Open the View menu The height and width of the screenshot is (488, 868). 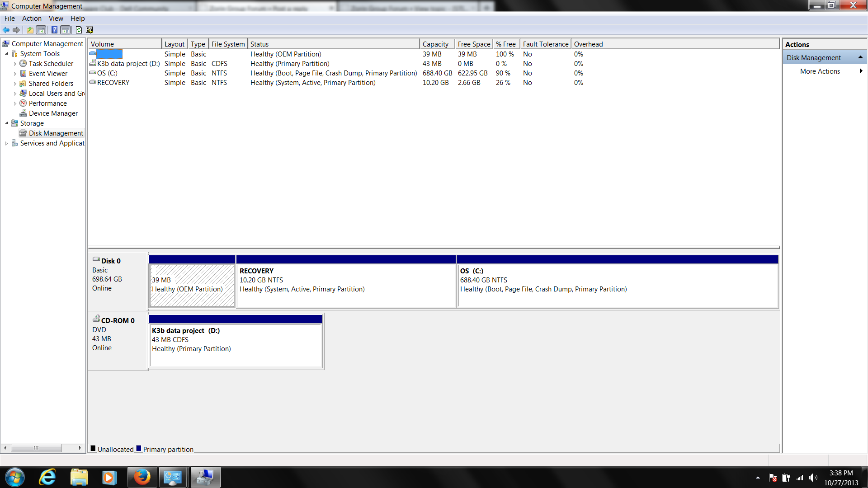pos(56,19)
